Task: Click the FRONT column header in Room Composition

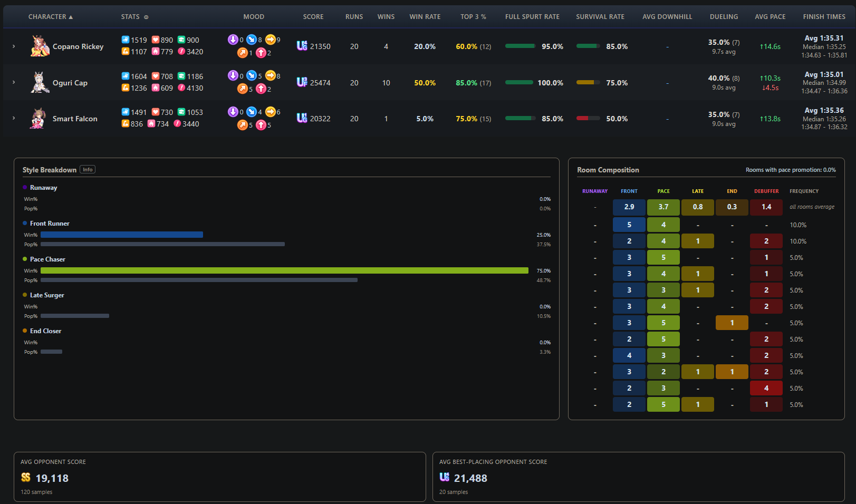Action: point(629,191)
